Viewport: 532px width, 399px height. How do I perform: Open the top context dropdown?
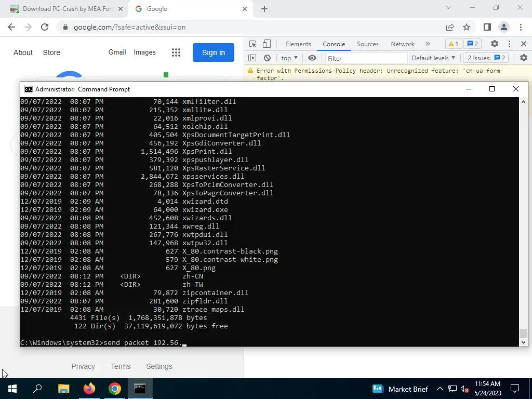[x=289, y=58]
